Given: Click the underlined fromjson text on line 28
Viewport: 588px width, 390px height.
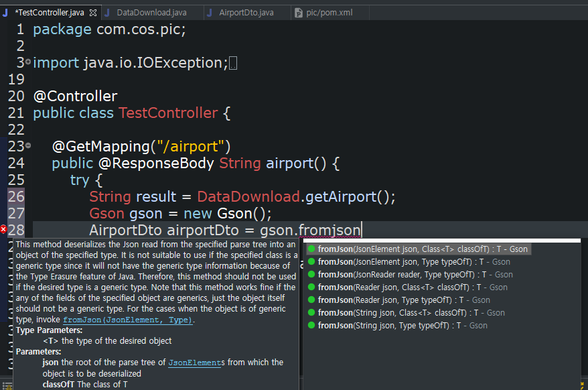Looking at the screenshot, I should click(x=329, y=230).
